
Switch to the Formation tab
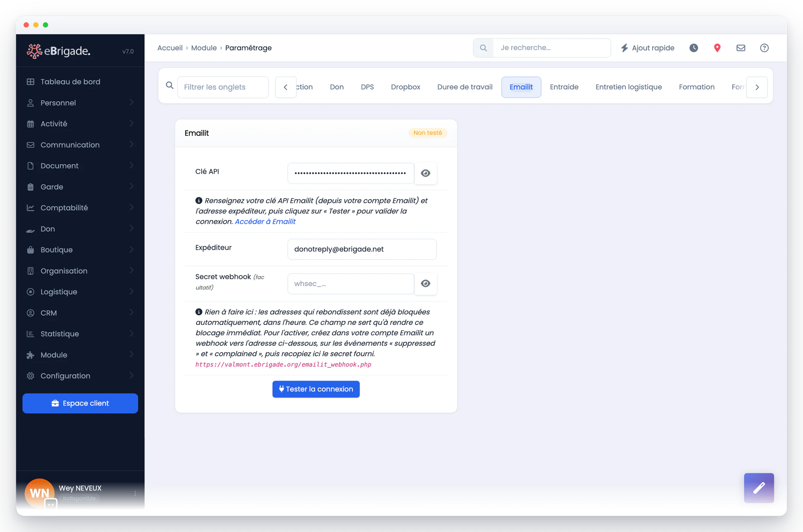tap(697, 87)
